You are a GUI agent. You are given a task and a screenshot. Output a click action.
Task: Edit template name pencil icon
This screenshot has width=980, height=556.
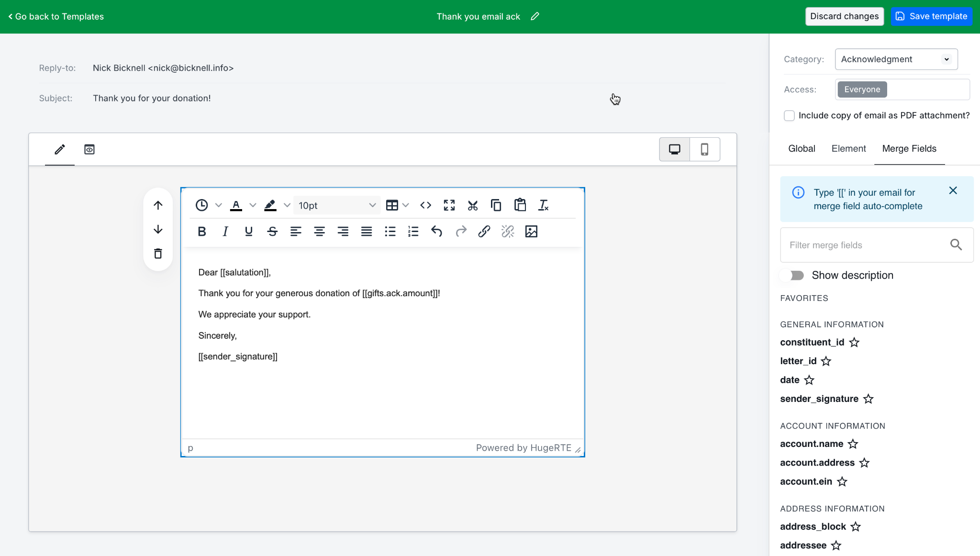(535, 16)
